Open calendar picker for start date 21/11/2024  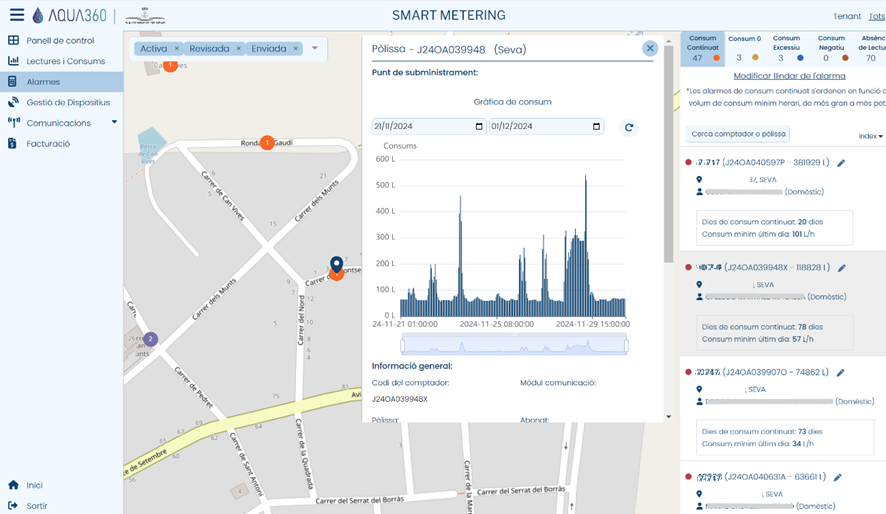(480, 127)
